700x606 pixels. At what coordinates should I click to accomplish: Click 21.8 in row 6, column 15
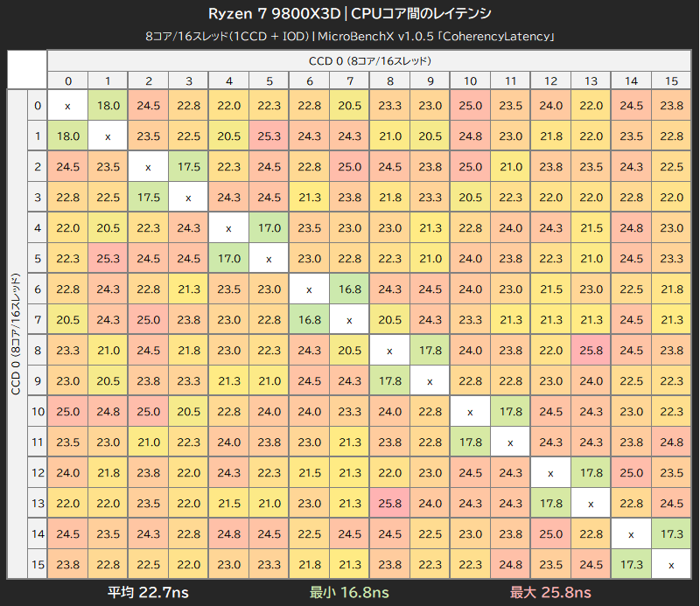(671, 289)
